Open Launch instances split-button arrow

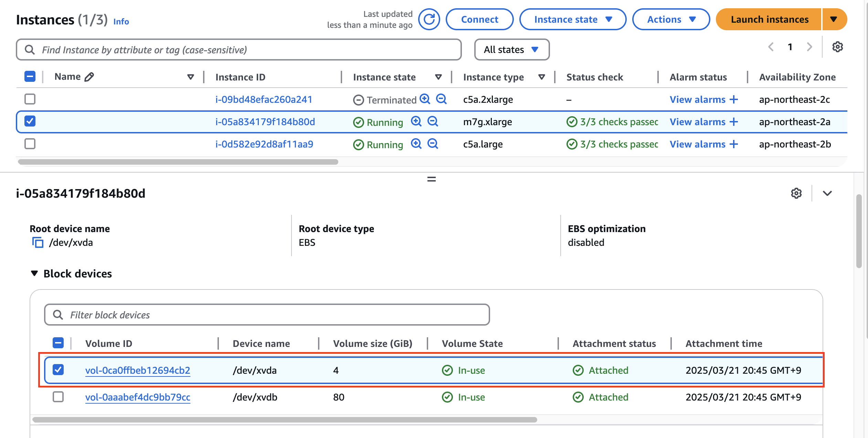tap(834, 19)
